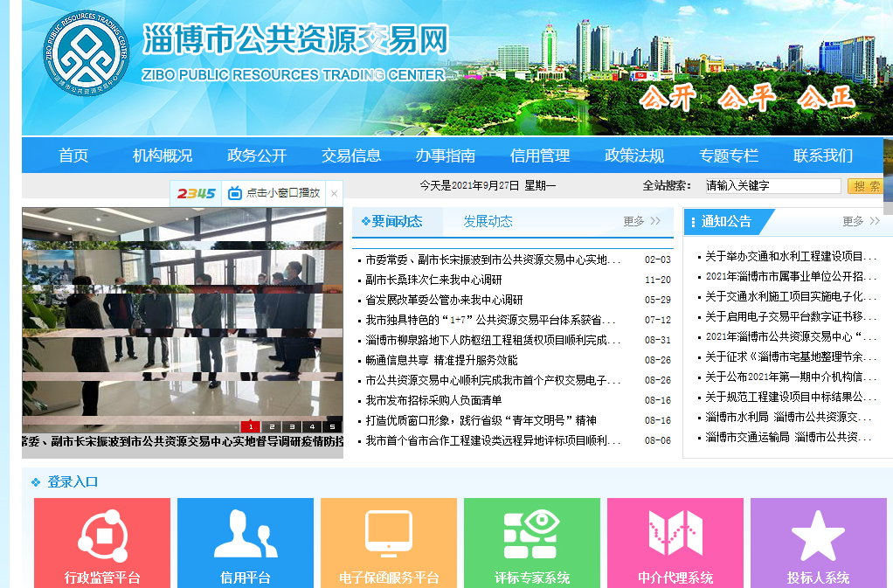Open news link 副市长桑珠次仁来我中心调研
Image resolution: width=893 pixels, height=588 pixels.
[433, 280]
